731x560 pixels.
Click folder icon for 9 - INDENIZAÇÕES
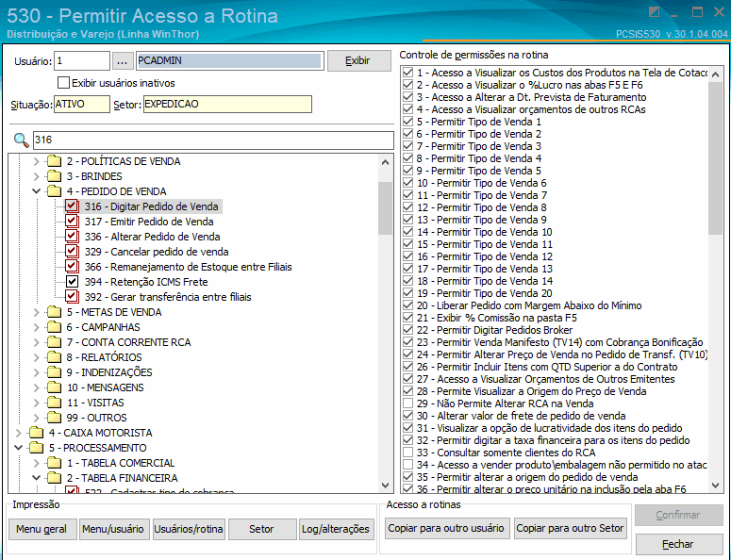click(54, 372)
